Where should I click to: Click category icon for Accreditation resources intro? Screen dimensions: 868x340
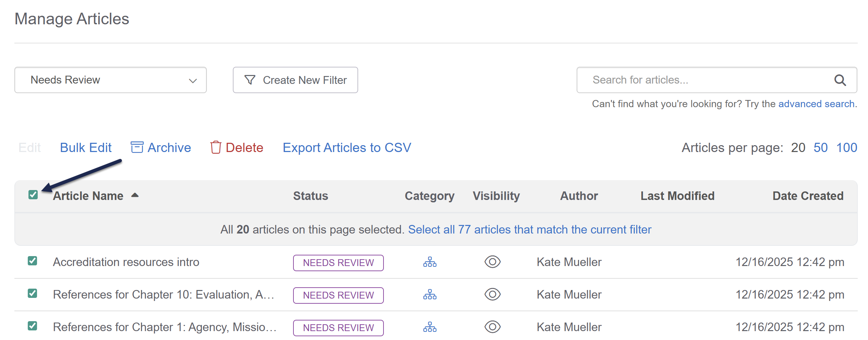(430, 262)
